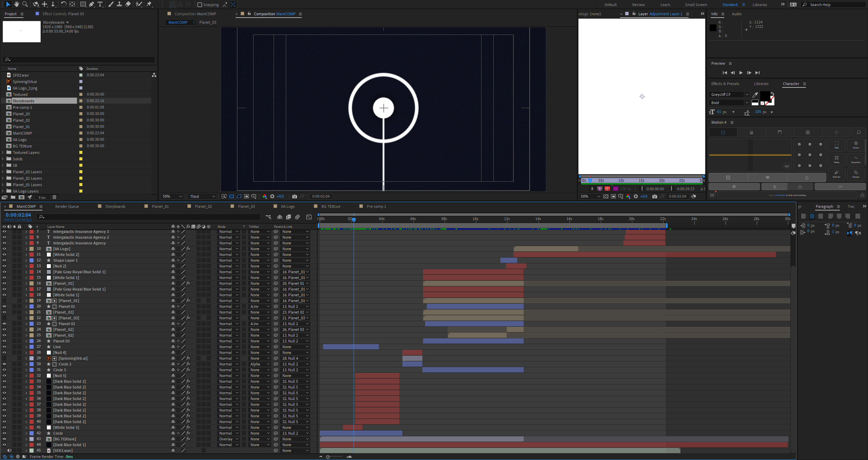The height and width of the screenshot is (460, 868).
Task: Select the Clone Stamp tool
Action: (x=119, y=4)
